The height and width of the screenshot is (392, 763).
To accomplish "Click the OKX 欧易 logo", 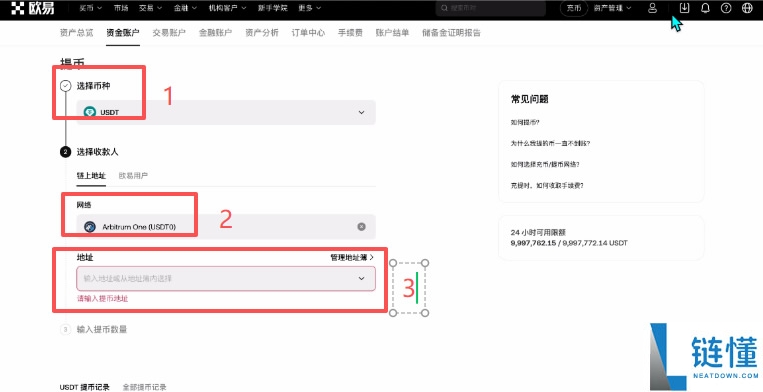I will [x=33, y=8].
